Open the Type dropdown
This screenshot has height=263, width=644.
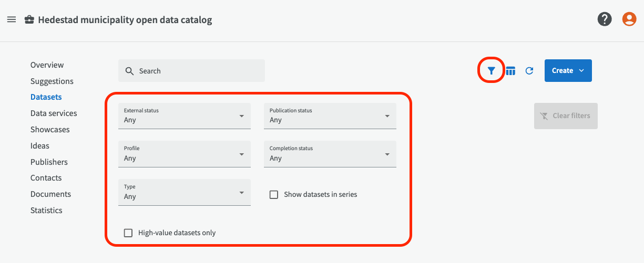(x=185, y=192)
